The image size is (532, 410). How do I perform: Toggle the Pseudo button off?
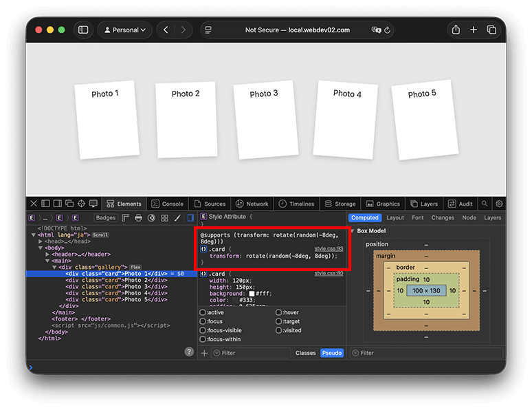[332, 353]
